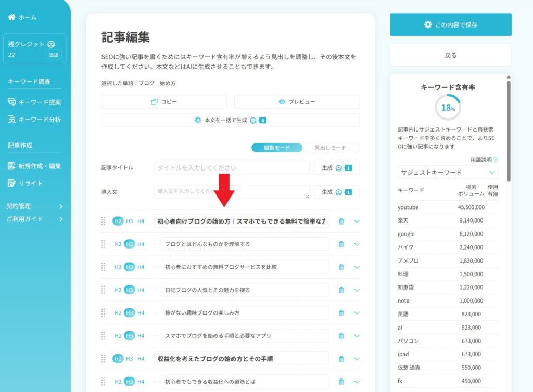The width and height of the screenshot is (533, 392).
Task: Expand the スマホでブログを始める手順 heading details
Action: point(357,335)
